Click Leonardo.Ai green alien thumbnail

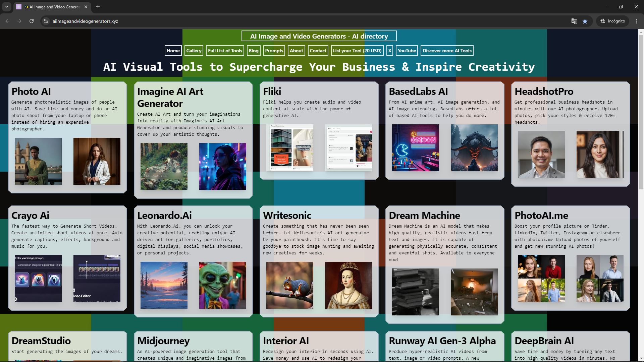tap(223, 285)
